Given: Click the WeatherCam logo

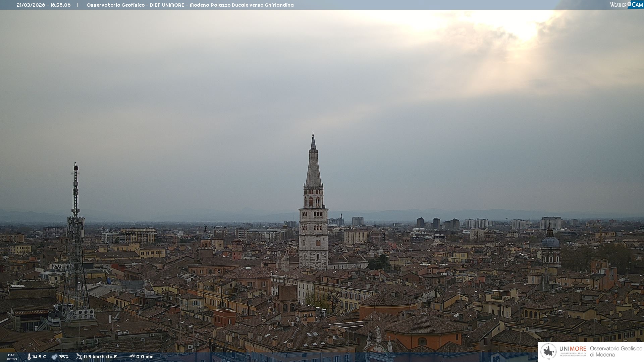Looking at the screenshot, I should 626,5.
